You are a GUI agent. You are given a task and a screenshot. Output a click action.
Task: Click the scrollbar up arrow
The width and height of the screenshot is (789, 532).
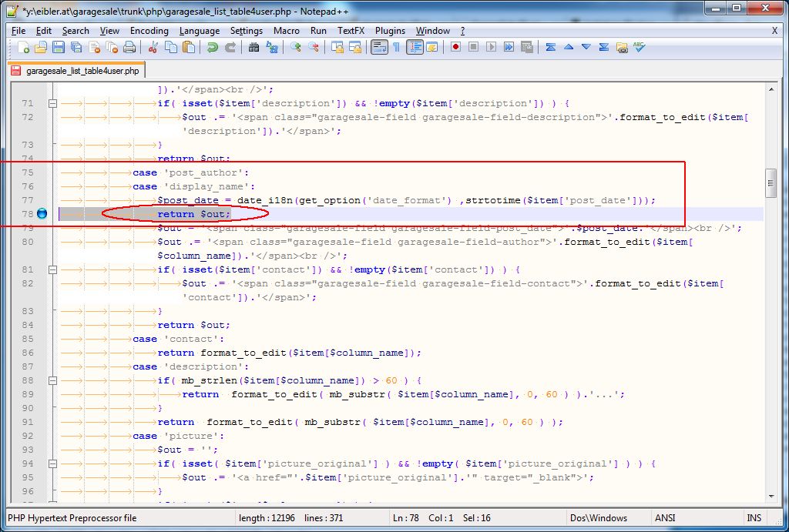(x=771, y=89)
